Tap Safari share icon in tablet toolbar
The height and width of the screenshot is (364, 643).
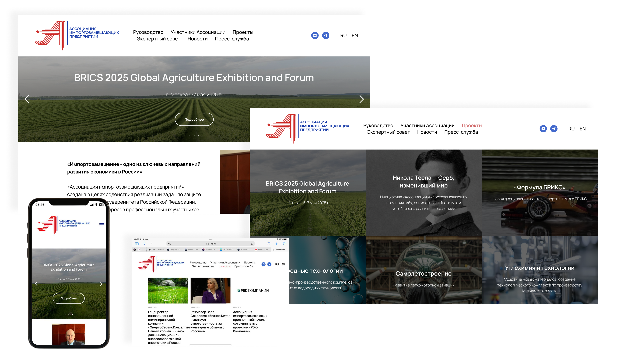[x=269, y=244]
